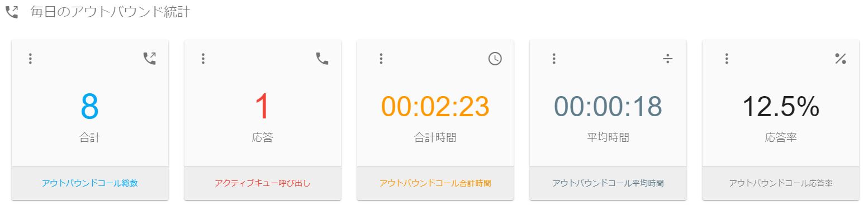Click the 毎日のアウトバウンド統計 section title
Viewport: 868px width, 205px height.
click(111, 12)
